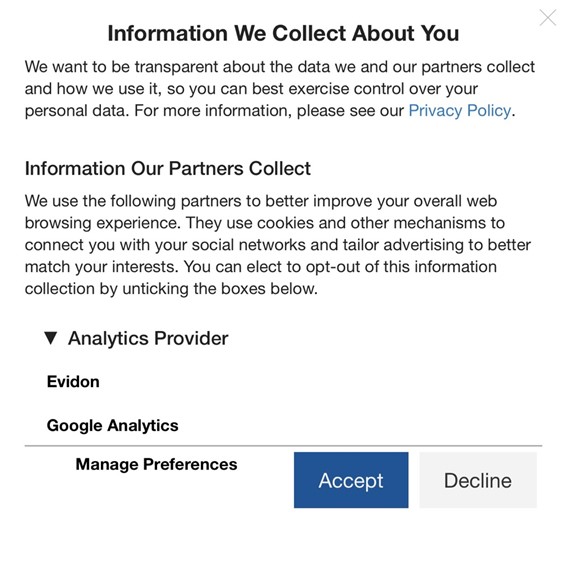The image size is (567, 579).
Task: Accept the data collection terms
Action: [351, 480]
